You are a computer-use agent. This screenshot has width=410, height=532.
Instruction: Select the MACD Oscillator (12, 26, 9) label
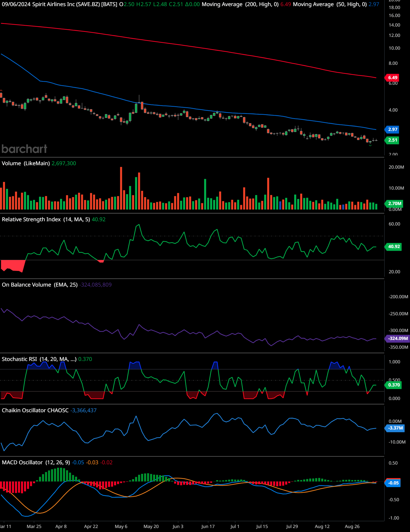click(x=36, y=462)
